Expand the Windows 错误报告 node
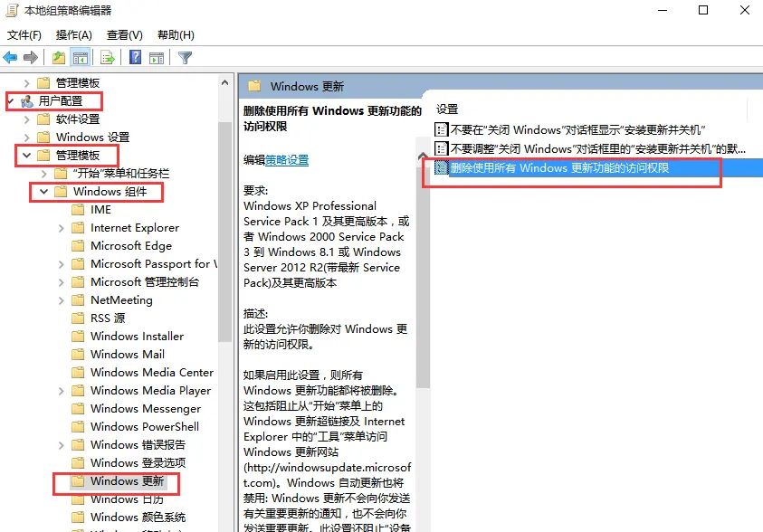This screenshot has width=763, height=532. (x=62, y=445)
